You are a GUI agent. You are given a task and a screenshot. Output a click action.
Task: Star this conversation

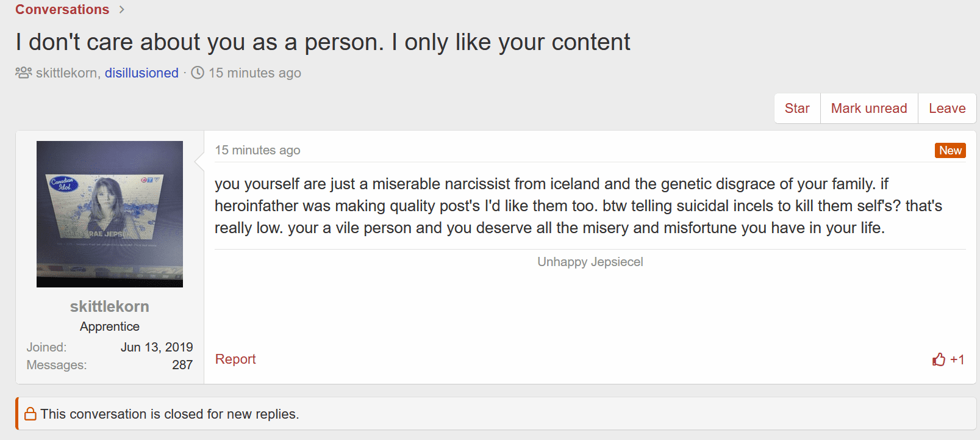tap(796, 108)
